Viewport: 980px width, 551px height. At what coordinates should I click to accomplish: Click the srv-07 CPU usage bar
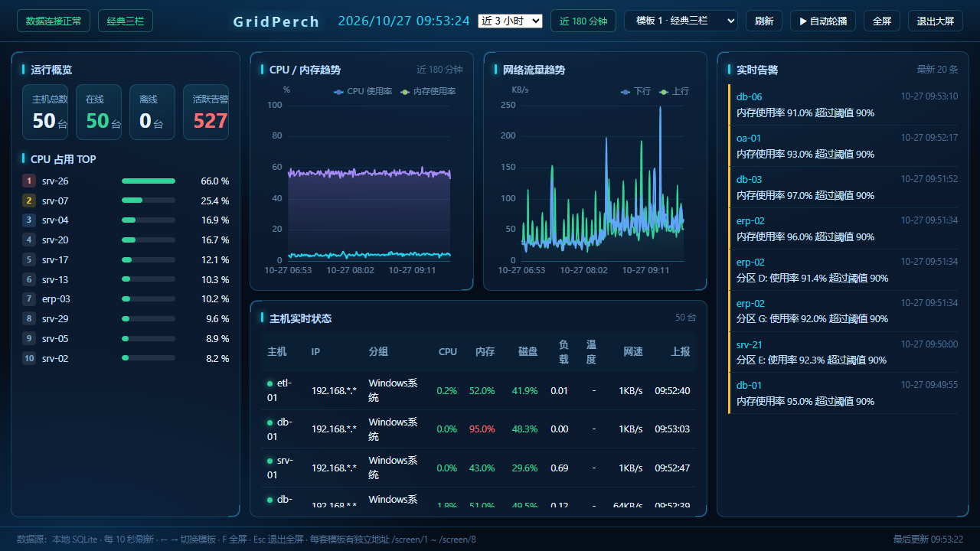(149, 201)
